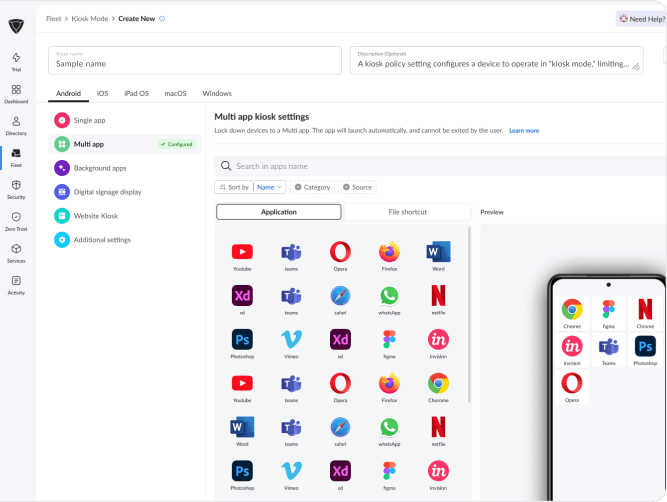Click the Learn more link
The image size is (667, 502).
pos(524,131)
